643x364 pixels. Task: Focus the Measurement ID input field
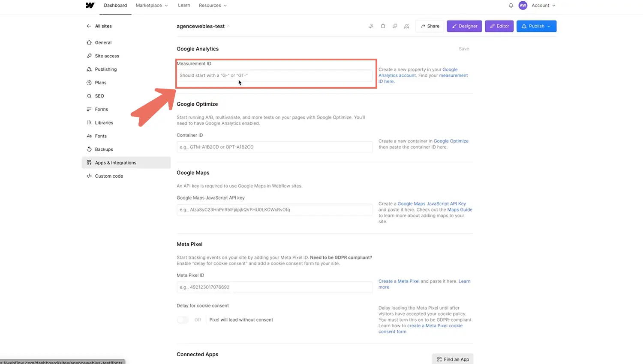[x=274, y=75]
